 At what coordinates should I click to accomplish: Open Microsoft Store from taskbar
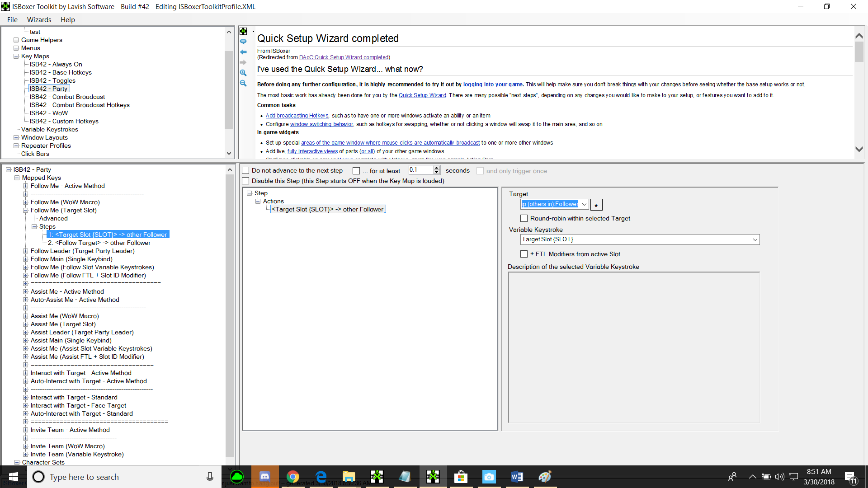click(461, 477)
